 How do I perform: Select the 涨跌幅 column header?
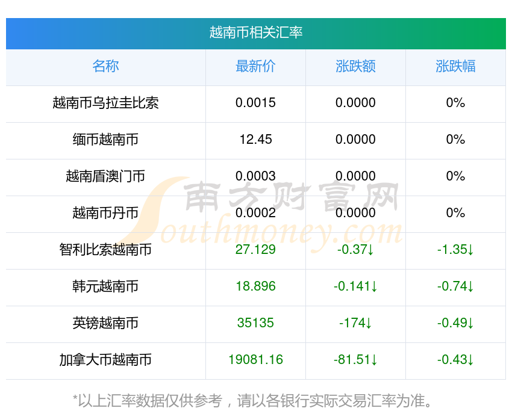coord(455,66)
